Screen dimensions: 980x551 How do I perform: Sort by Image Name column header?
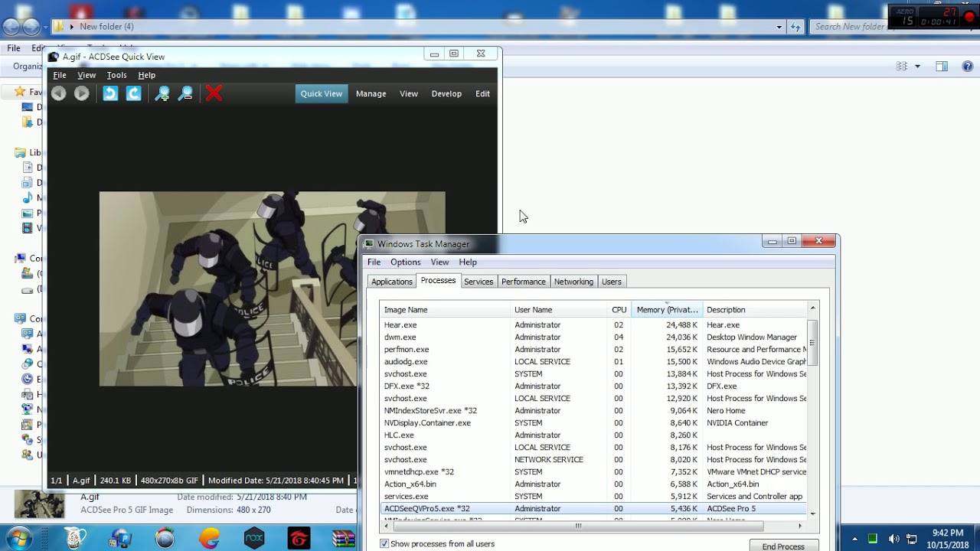coord(446,310)
